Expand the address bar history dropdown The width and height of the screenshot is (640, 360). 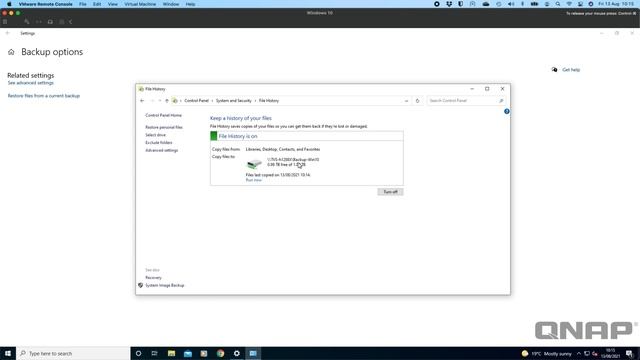[x=406, y=100]
